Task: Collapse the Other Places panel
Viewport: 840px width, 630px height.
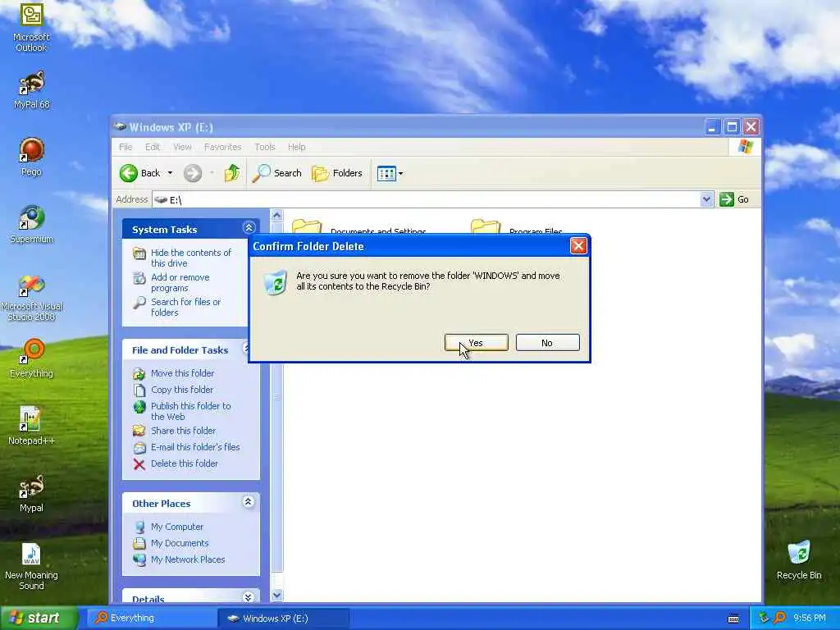Action: (248, 502)
